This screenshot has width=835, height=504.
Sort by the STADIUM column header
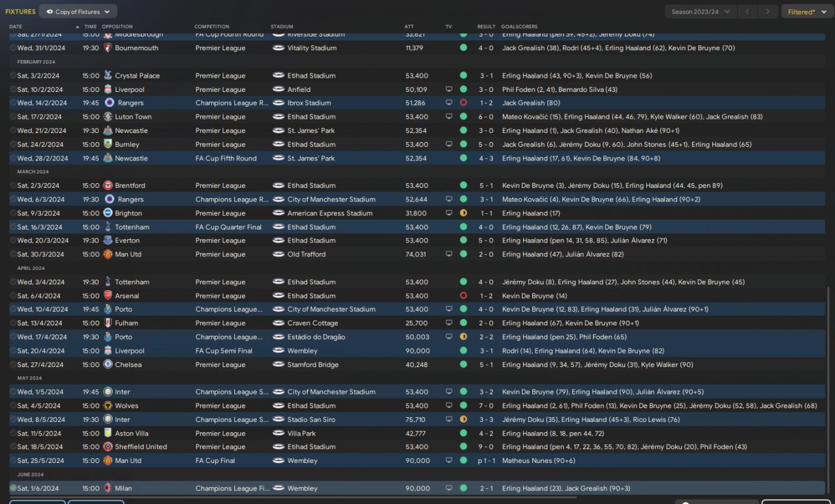point(282,27)
